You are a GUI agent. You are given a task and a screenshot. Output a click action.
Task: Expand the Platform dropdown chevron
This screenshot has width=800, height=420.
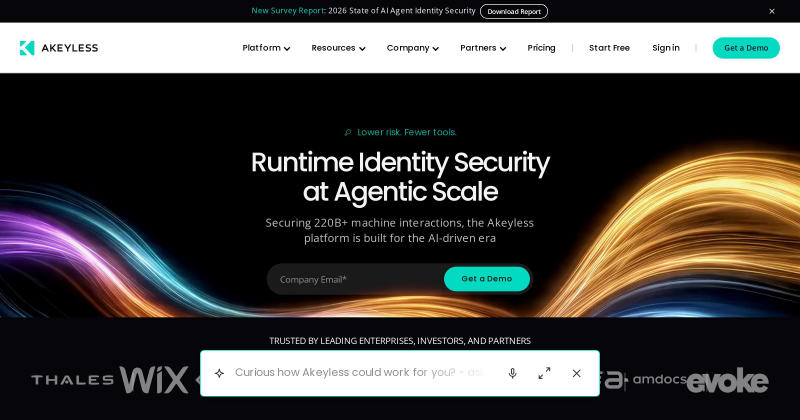287,49
